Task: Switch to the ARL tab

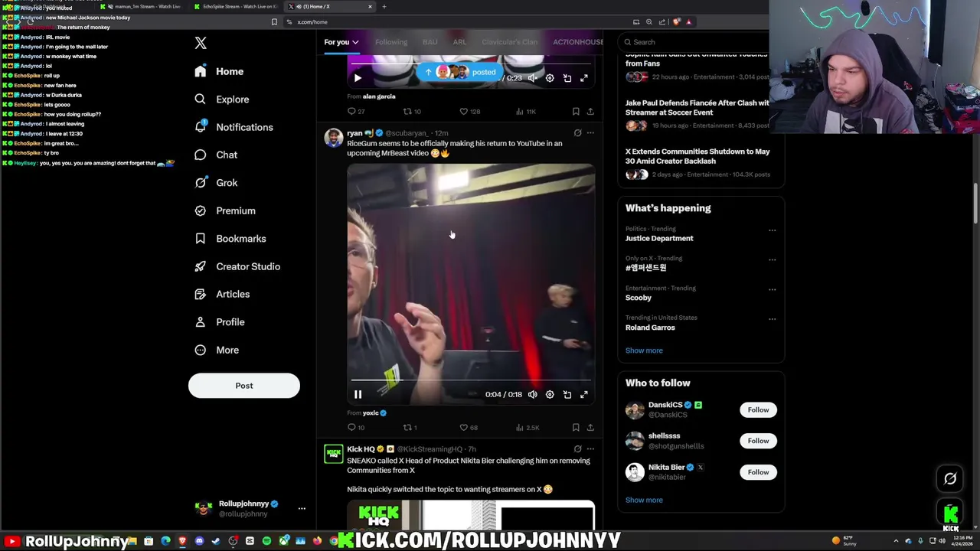Action: (x=459, y=42)
